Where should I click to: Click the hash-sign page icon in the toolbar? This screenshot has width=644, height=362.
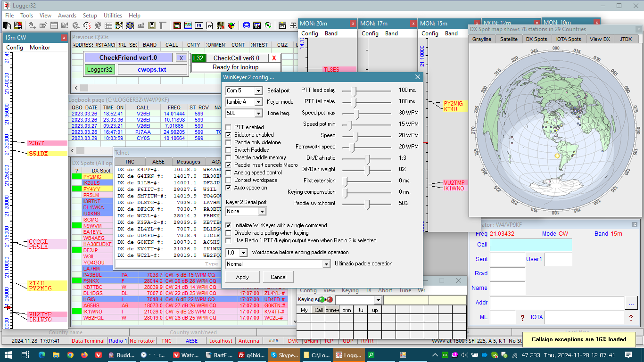(210, 25)
